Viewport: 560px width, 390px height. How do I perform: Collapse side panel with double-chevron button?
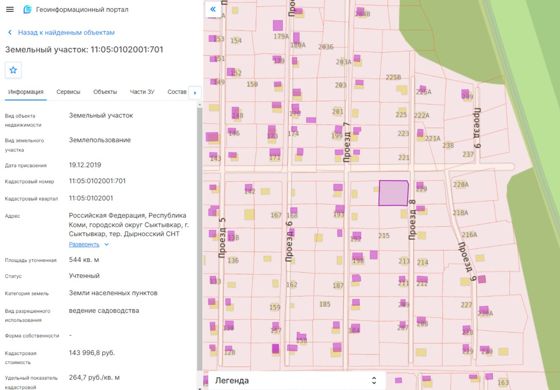click(x=213, y=9)
